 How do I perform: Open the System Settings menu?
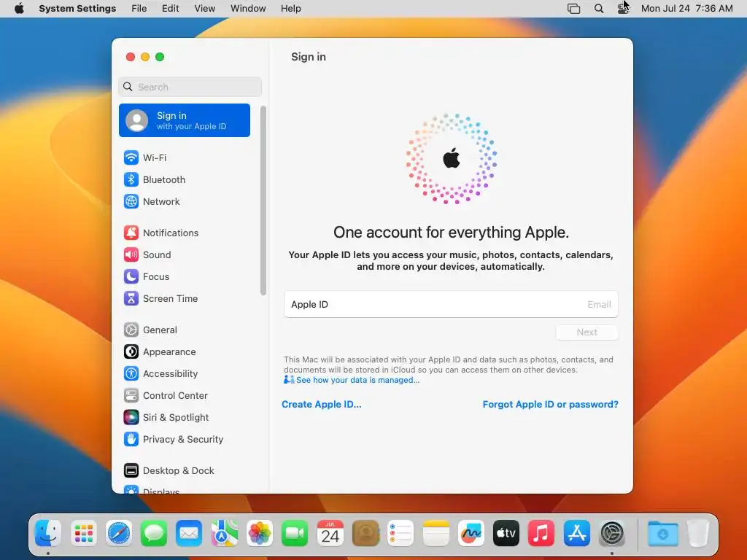tap(77, 9)
